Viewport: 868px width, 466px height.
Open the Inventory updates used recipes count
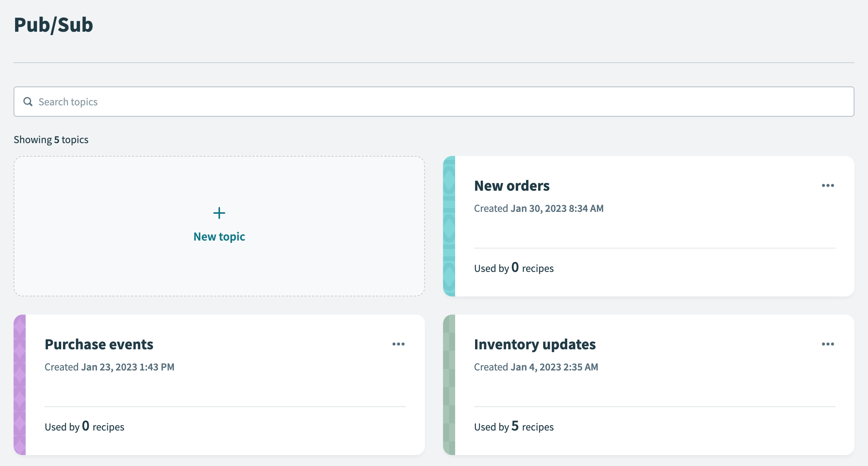point(514,426)
